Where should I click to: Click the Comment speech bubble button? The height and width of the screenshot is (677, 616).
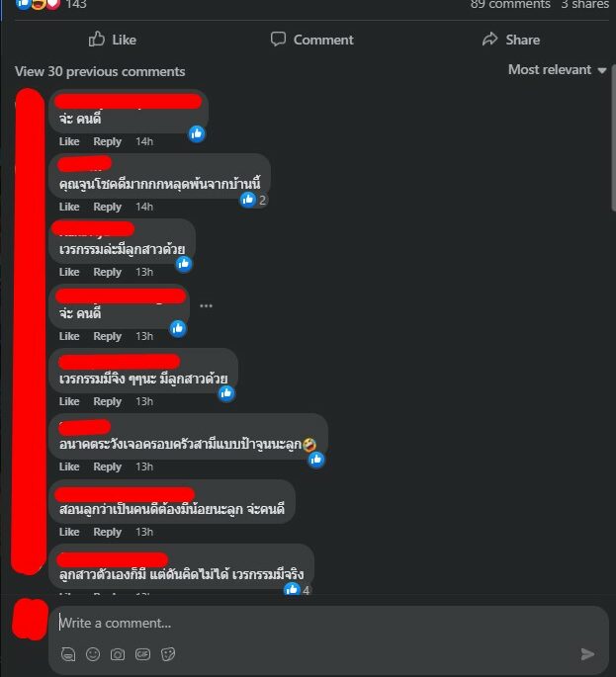pos(311,40)
